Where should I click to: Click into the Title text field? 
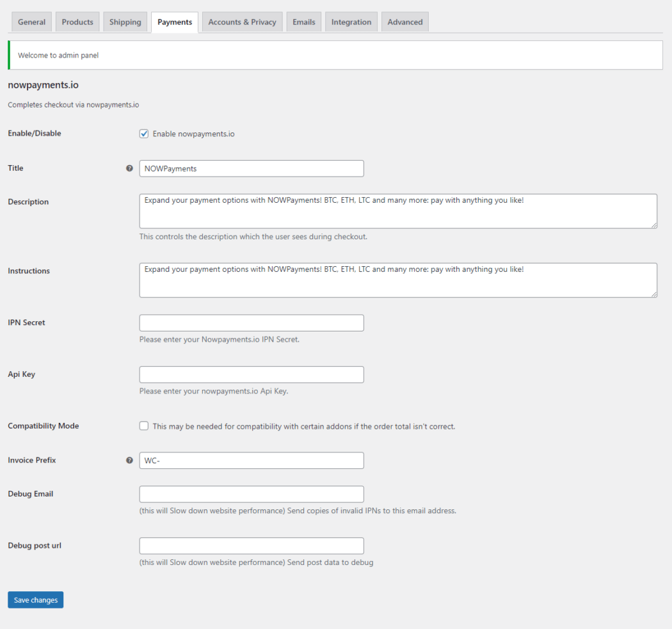252,168
